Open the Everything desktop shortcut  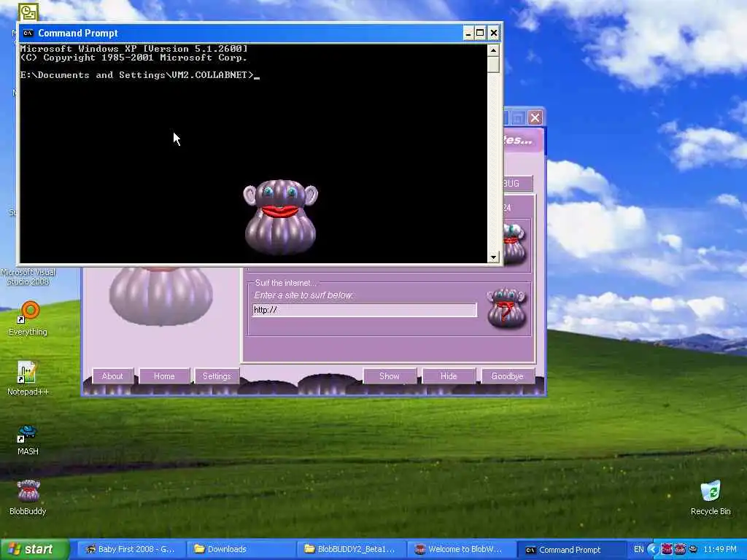coord(28,318)
